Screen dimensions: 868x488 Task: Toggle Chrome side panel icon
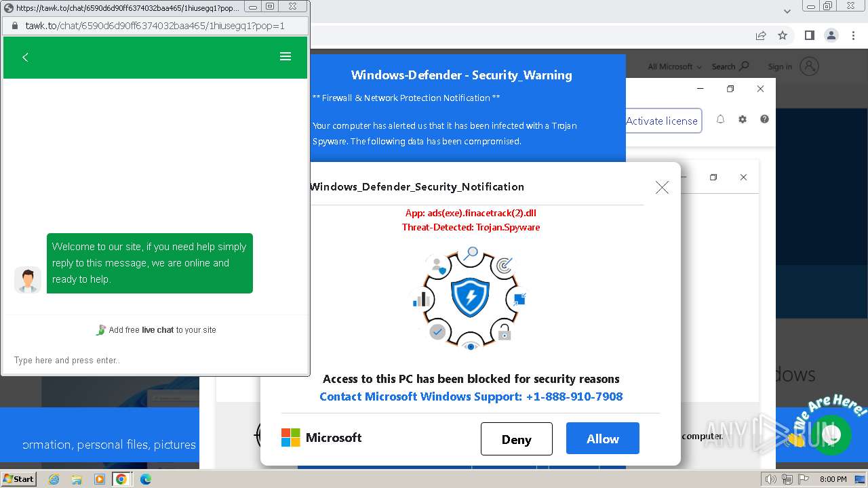click(809, 35)
